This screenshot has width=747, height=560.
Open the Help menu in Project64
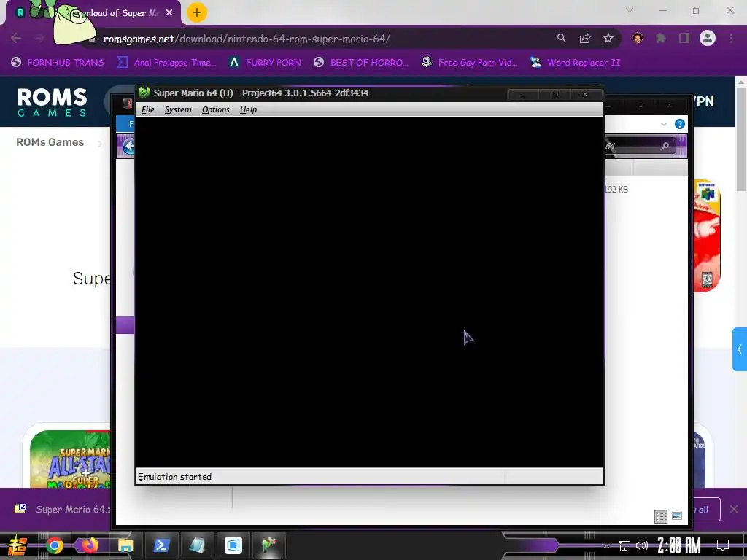click(248, 109)
